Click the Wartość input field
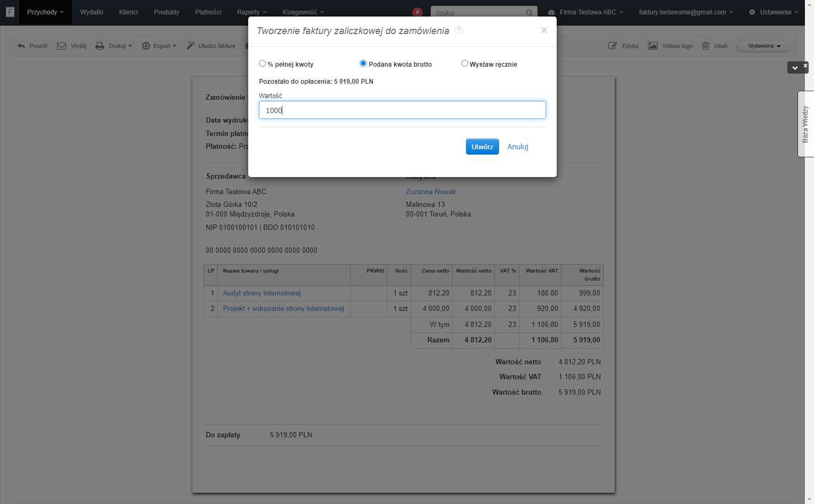The height and width of the screenshot is (504, 814). point(402,110)
